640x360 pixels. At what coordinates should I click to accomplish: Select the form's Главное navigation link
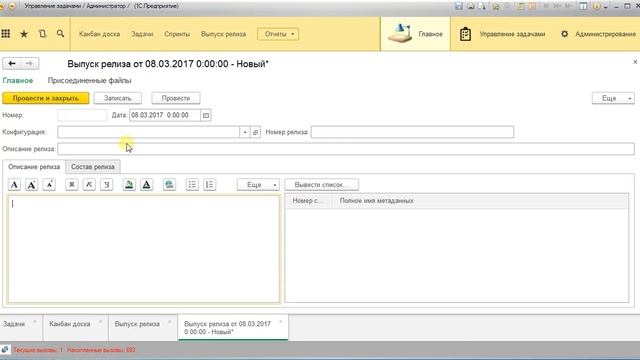pyautogui.click(x=18, y=80)
